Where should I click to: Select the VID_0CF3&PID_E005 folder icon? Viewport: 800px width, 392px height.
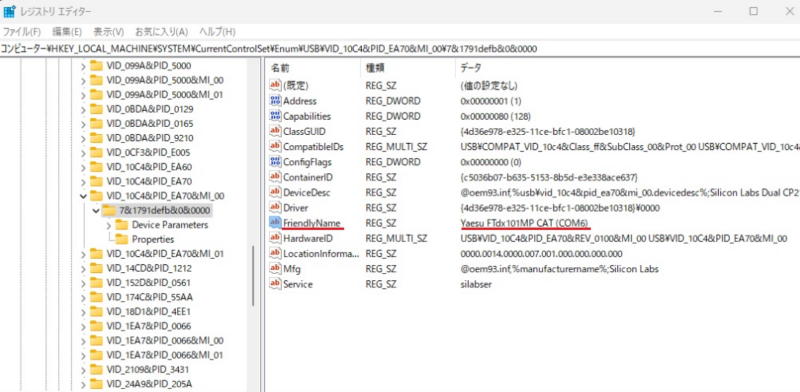[x=96, y=152]
